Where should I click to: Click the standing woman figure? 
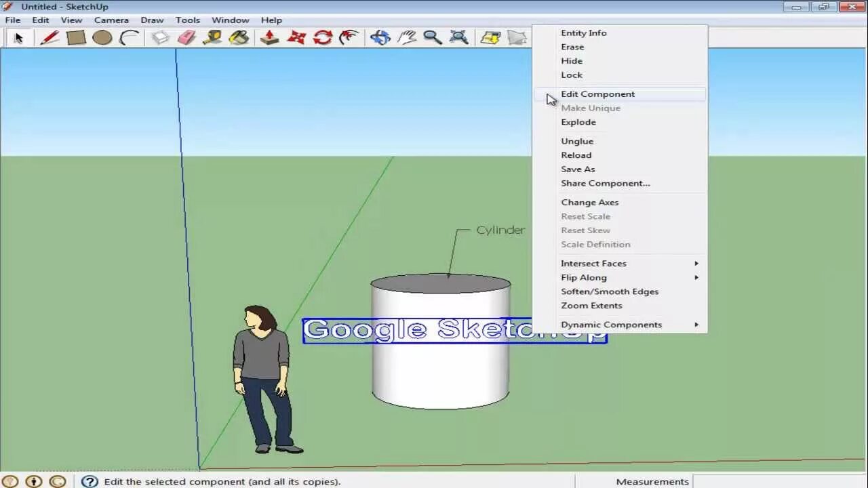click(264, 379)
